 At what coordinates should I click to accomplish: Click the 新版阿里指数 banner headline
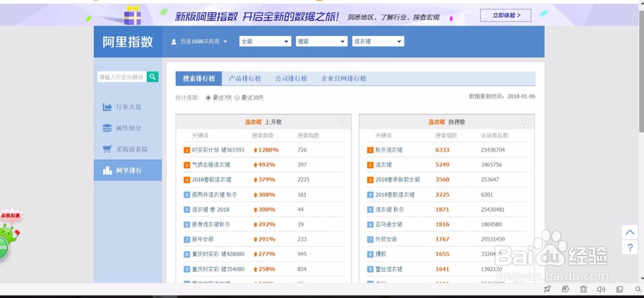point(257,17)
